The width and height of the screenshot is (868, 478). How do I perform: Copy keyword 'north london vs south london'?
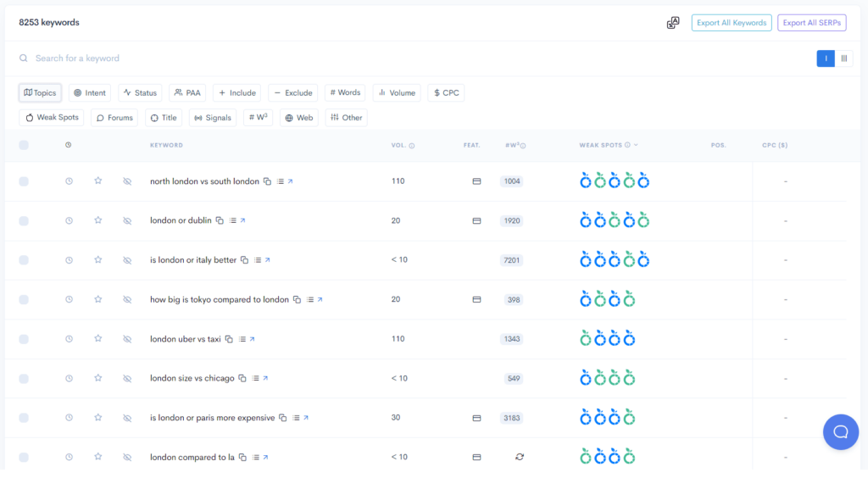[x=267, y=181]
